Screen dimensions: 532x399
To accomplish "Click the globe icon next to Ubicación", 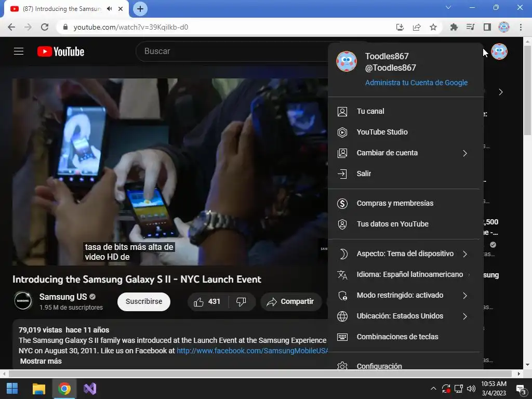I will point(342,316).
